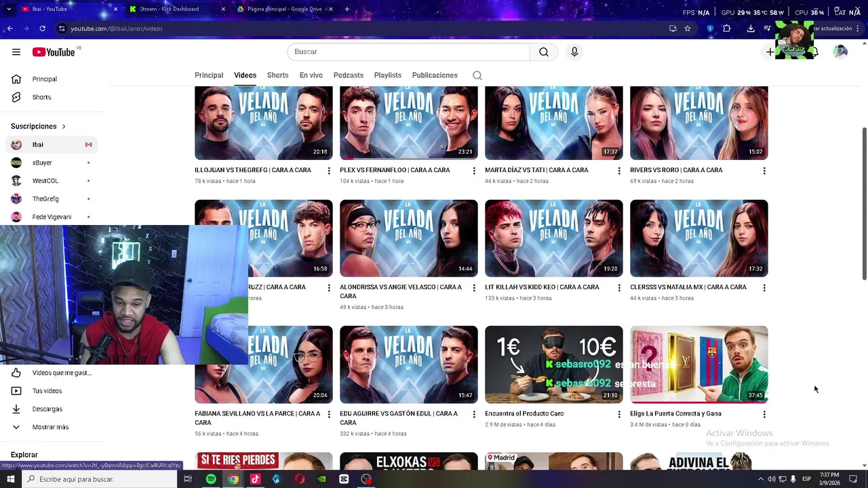Screen dimensions: 868x488
Task: Play RIVERS VS RORO thumbnail
Action: [x=699, y=123]
